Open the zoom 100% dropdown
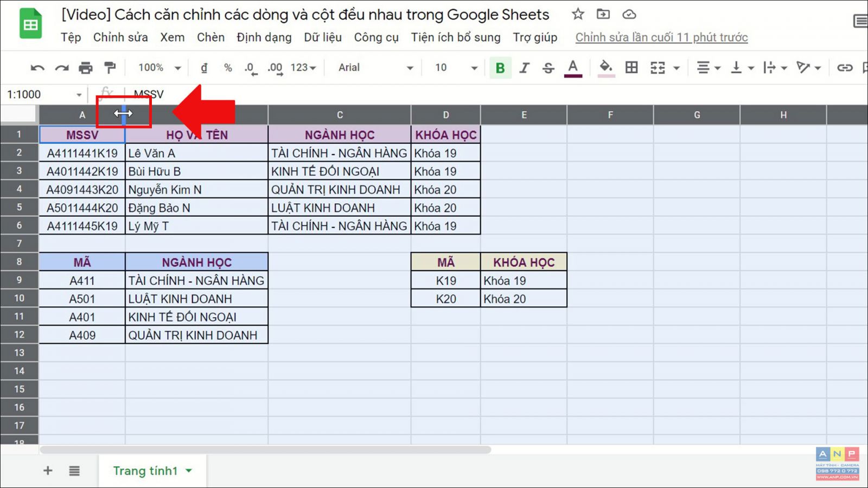868x488 pixels. coord(159,68)
